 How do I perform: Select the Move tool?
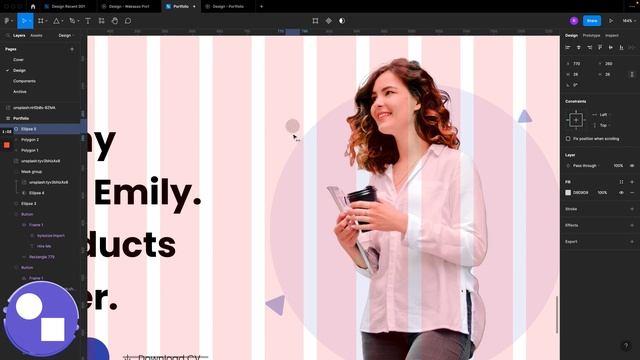tap(23, 21)
